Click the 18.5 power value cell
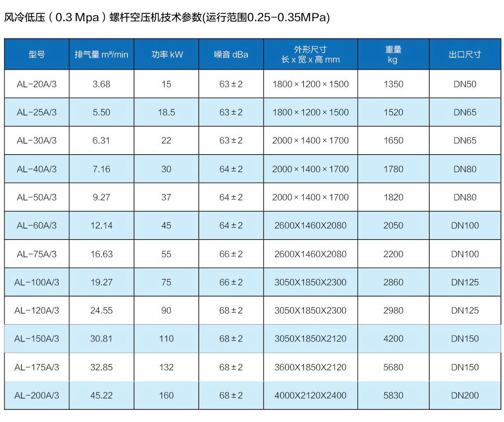 click(167, 112)
